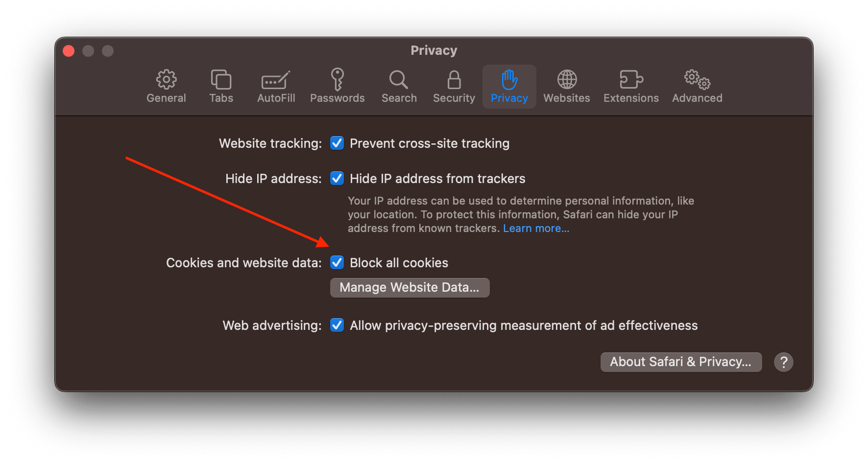Select the Search magnifier icon
This screenshot has height=464, width=868.
tap(399, 79)
